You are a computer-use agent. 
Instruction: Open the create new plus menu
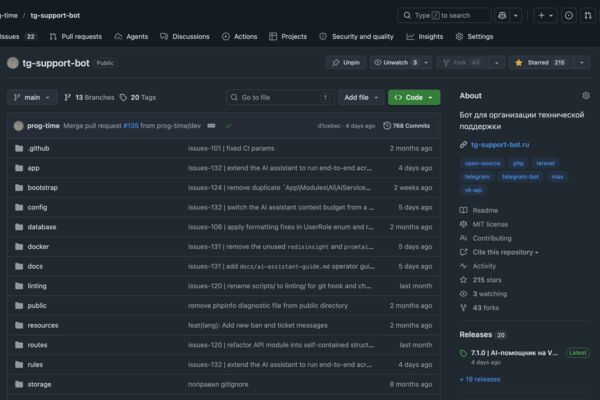click(x=545, y=15)
